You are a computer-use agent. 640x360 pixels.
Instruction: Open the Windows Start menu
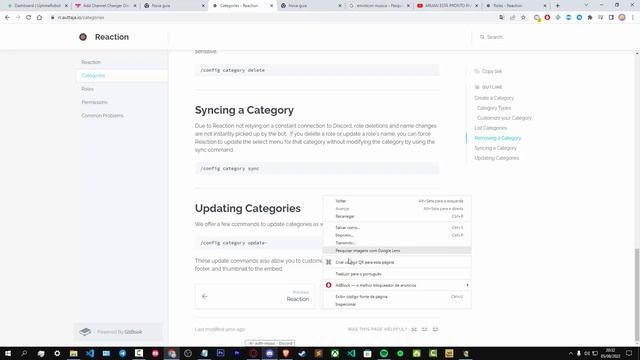(x=8, y=353)
